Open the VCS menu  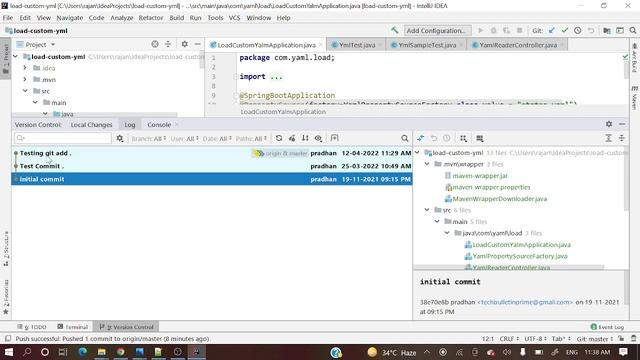click(x=234, y=18)
